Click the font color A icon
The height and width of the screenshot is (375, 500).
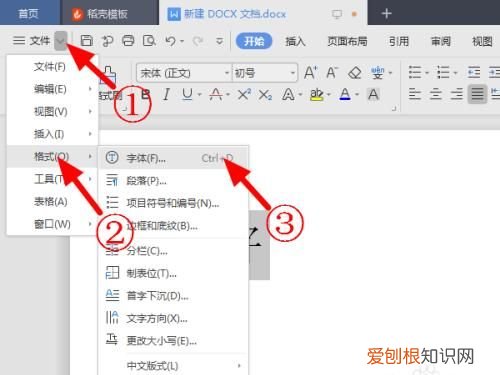click(345, 95)
